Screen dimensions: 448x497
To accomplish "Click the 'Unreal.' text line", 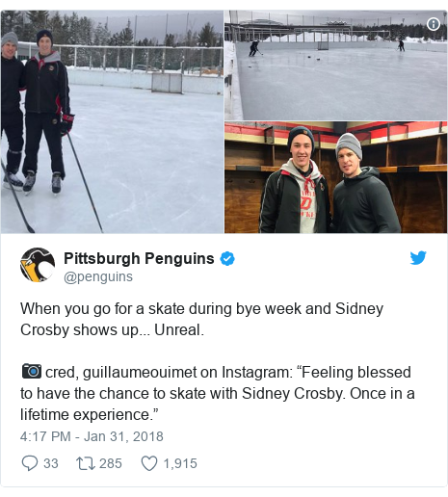I will [x=179, y=329].
